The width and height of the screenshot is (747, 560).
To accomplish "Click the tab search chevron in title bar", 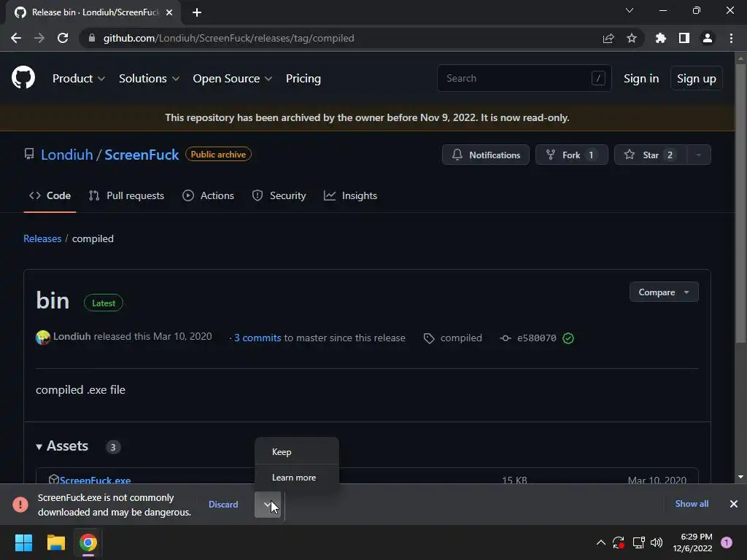I will [630, 10].
